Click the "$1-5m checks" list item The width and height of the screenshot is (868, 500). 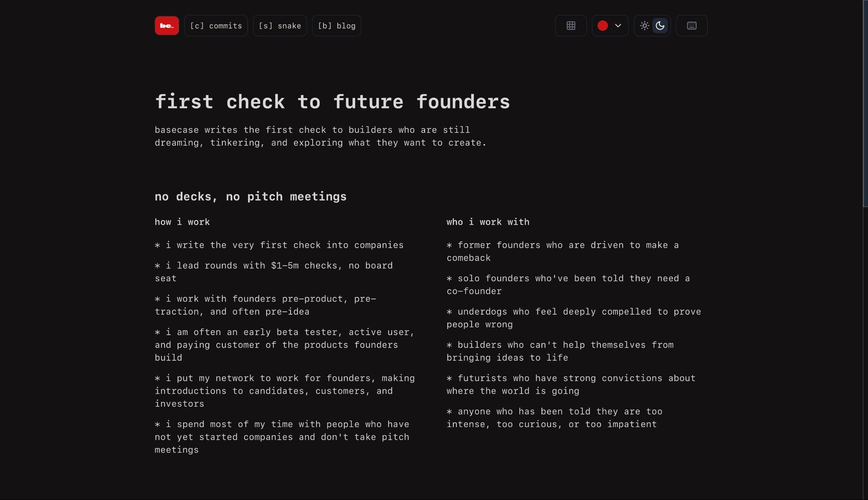(x=274, y=272)
